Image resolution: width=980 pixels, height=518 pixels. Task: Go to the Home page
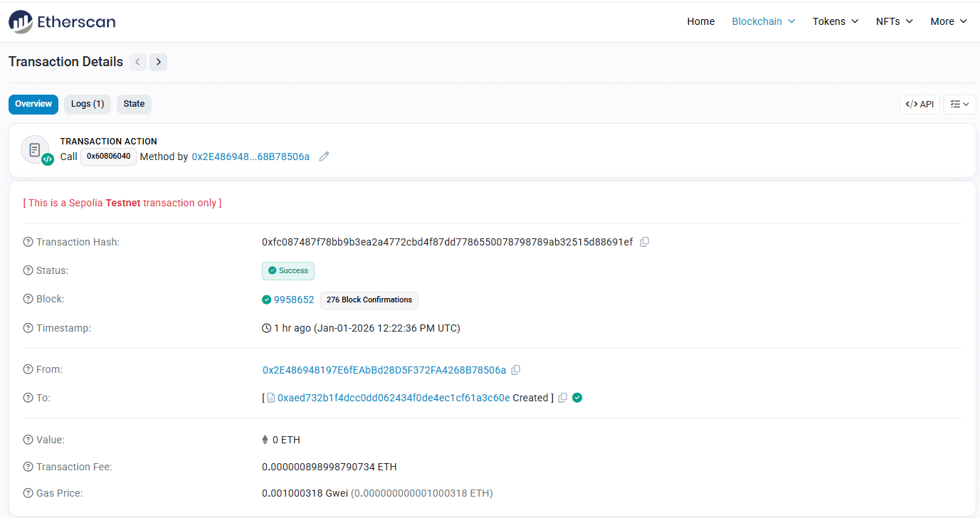pos(701,21)
